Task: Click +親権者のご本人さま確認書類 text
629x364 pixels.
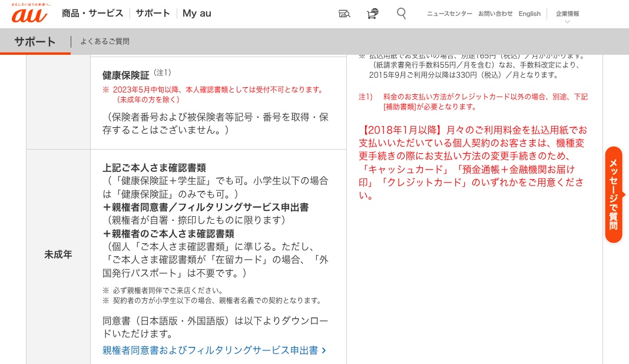Action: point(168,234)
